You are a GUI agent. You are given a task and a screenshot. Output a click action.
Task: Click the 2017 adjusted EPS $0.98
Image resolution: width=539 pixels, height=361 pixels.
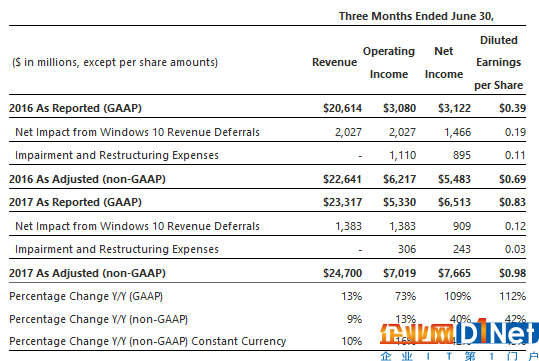point(512,273)
